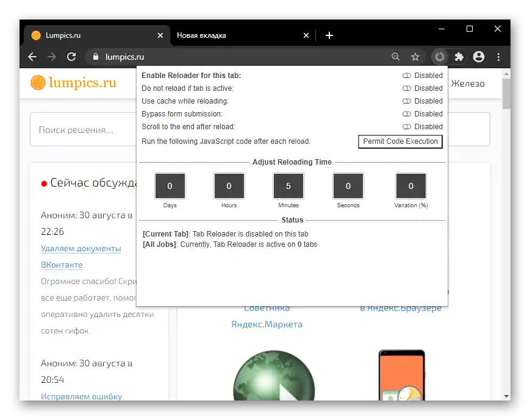Open the в Яндекс.Браузере article link
The image size is (530, 420).
click(401, 308)
